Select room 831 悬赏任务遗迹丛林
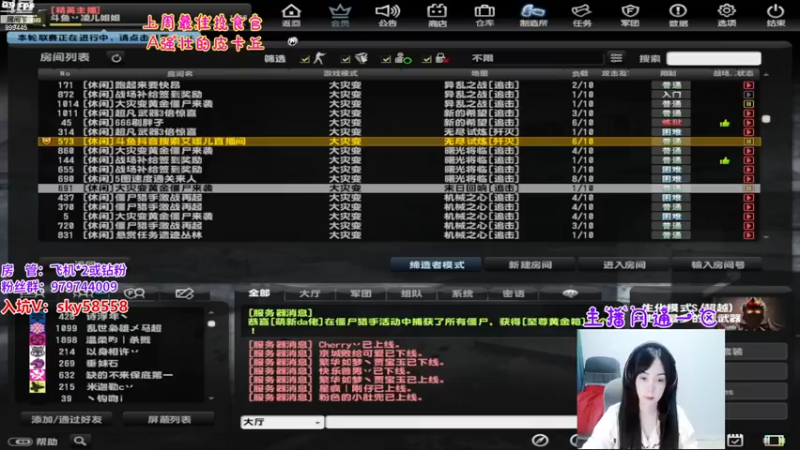800x450 pixels. [x=399, y=235]
